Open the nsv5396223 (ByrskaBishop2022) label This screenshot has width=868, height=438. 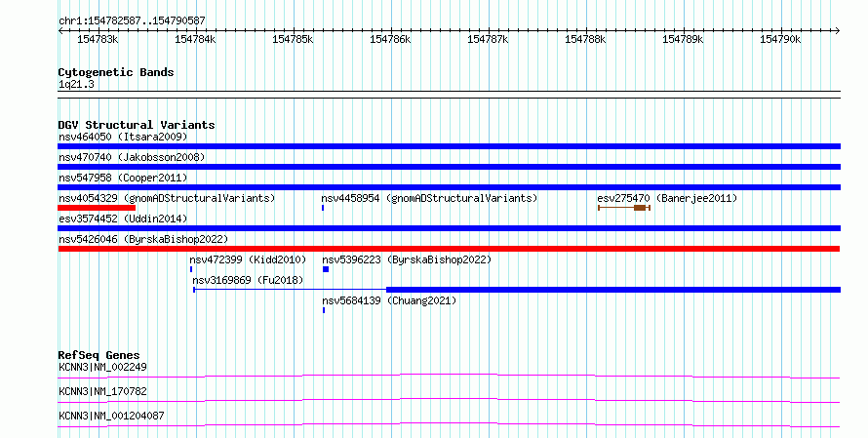click(x=407, y=259)
